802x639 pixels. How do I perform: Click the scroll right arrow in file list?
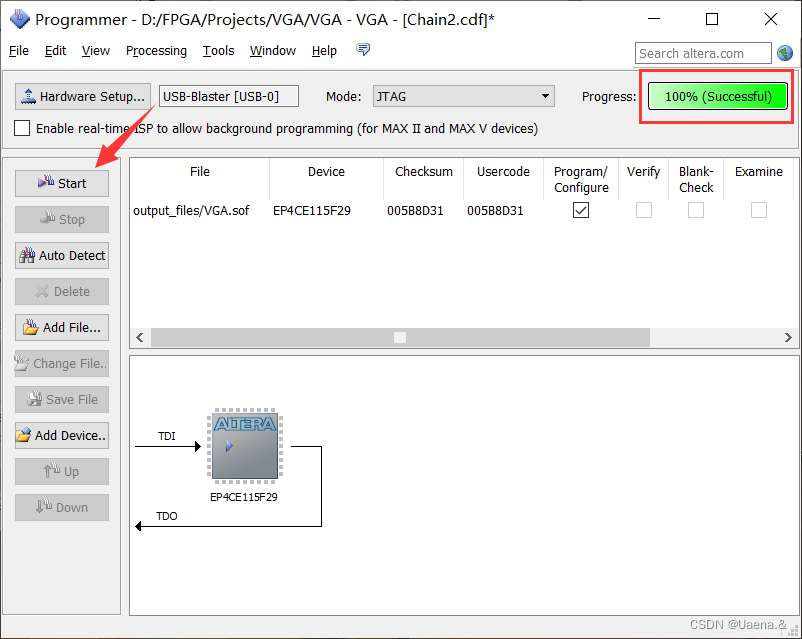788,338
